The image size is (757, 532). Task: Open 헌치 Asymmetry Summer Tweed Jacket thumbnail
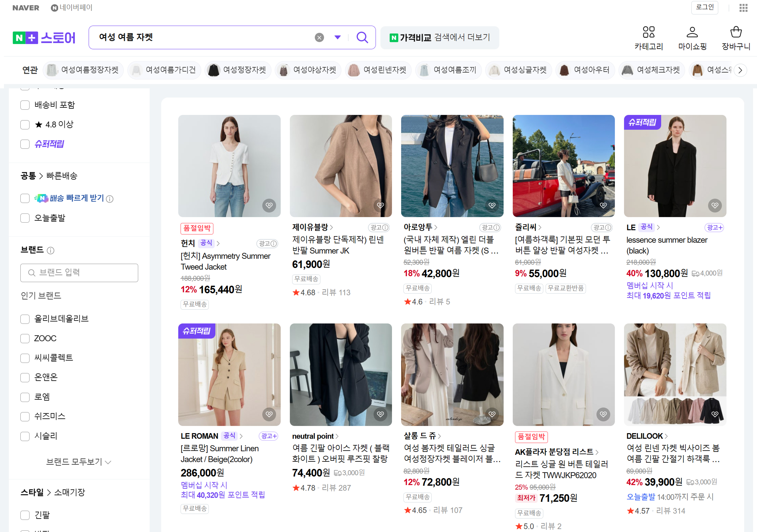(229, 166)
